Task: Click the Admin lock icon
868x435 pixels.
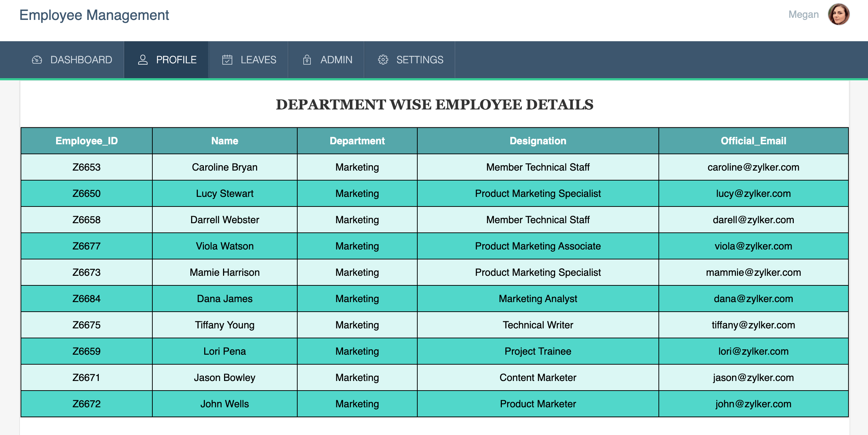Action: pyautogui.click(x=307, y=60)
